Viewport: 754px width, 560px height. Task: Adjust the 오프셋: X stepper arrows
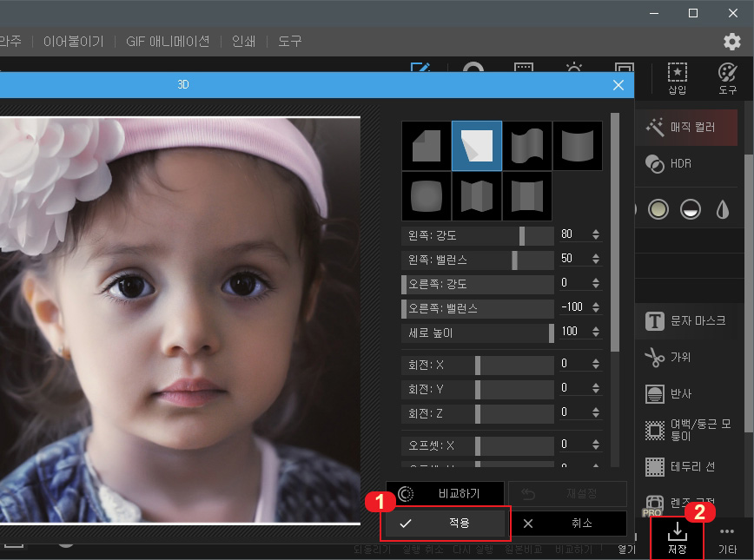point(596,445)
